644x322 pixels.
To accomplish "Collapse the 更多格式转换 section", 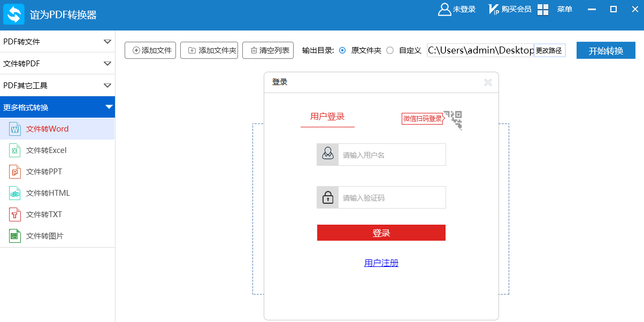I will click(x=57, y=107).
